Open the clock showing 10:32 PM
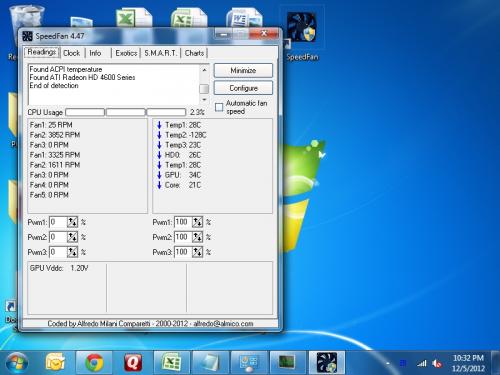The image size is (500, 375). click(x=468, y=363)
